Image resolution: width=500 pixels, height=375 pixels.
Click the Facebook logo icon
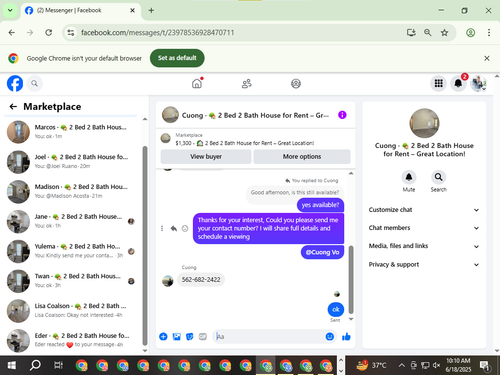(x=15, y=83)
